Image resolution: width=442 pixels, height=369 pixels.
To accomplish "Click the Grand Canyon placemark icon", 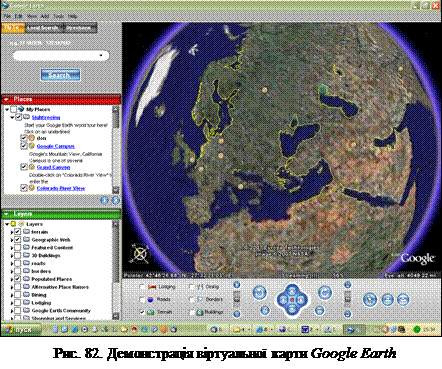I will pos(32,167).
